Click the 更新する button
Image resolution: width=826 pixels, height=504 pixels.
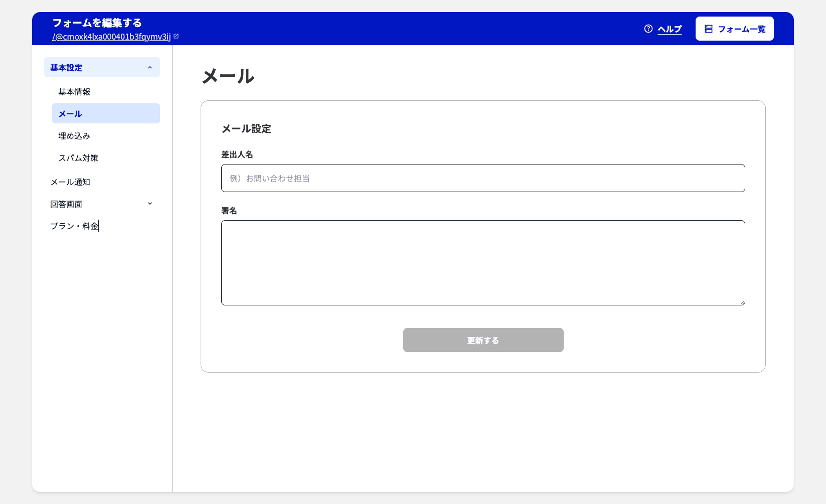click(x=483, y=340)
